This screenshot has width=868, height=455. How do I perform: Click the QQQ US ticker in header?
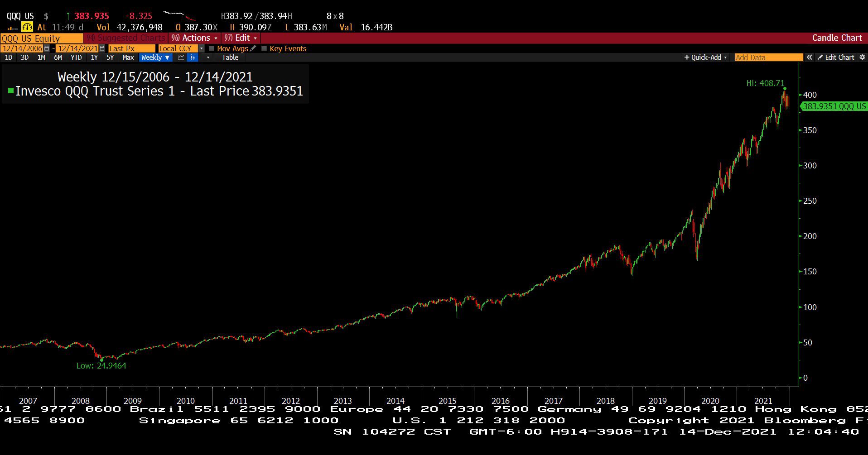pos(20,16)
